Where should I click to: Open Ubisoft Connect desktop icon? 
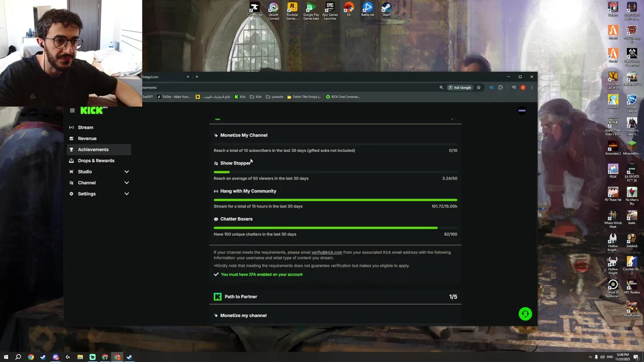click(273, 11)
